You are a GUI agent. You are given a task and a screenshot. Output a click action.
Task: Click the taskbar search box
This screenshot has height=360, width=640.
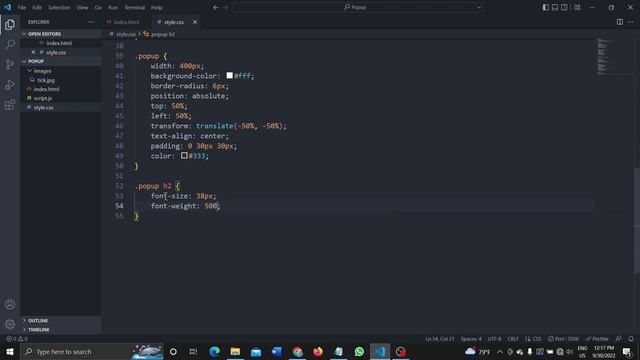click(92, 351)
